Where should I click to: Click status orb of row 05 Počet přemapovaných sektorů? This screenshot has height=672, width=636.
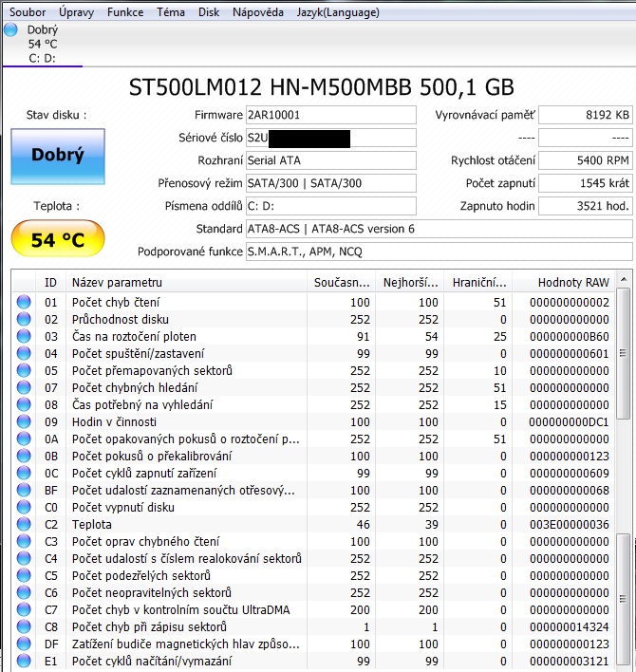[x=24, y=370]
